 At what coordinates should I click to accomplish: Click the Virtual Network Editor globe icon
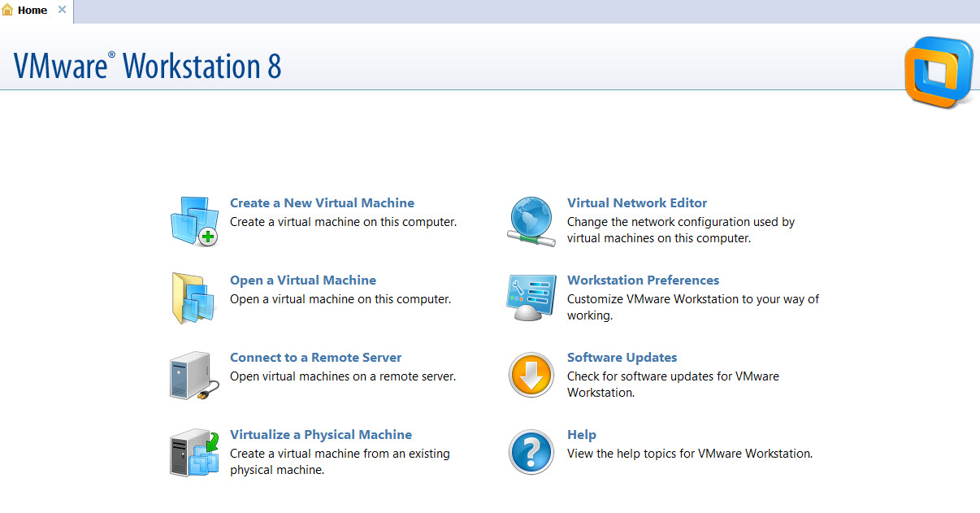[532, 221]
